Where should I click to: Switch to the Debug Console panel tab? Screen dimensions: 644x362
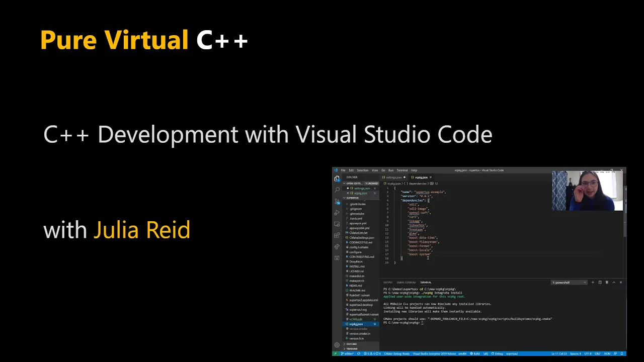[406, 283]
